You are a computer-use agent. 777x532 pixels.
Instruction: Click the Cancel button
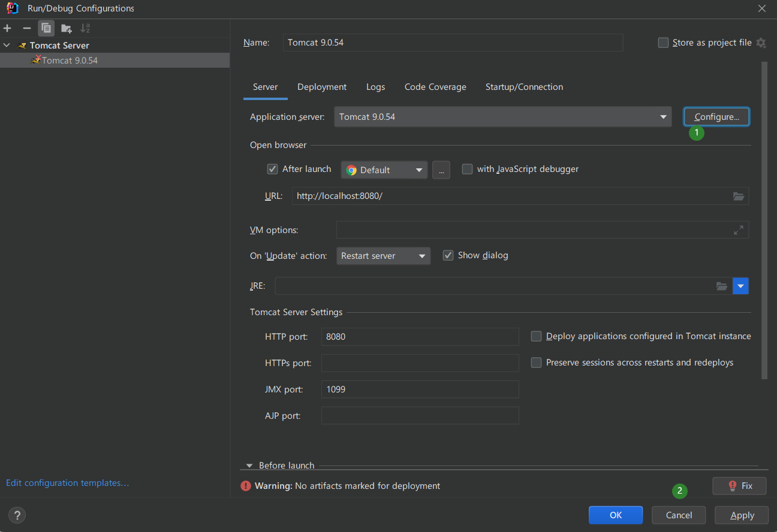click(x=679, y=515)
